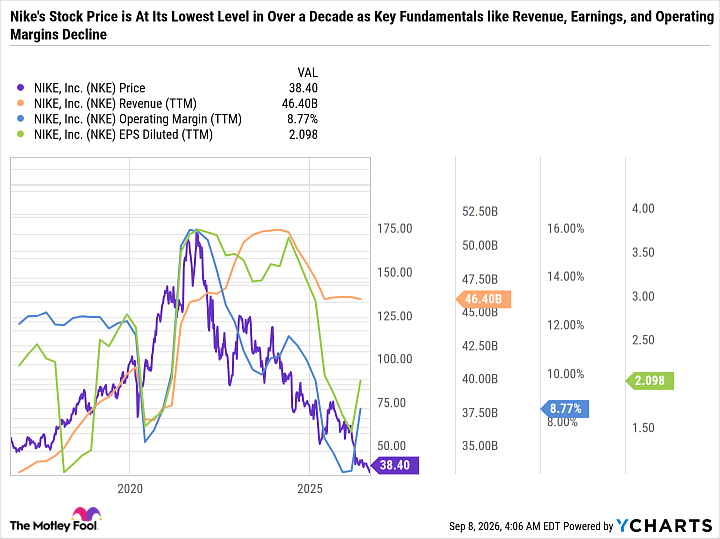720x539 pixels.
Task: Click the legend value 38.40
Action: click(303, 88)
